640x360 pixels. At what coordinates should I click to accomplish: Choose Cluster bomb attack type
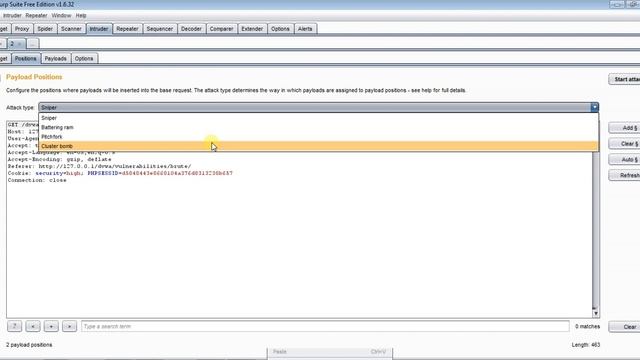click(x=318, y=146)
